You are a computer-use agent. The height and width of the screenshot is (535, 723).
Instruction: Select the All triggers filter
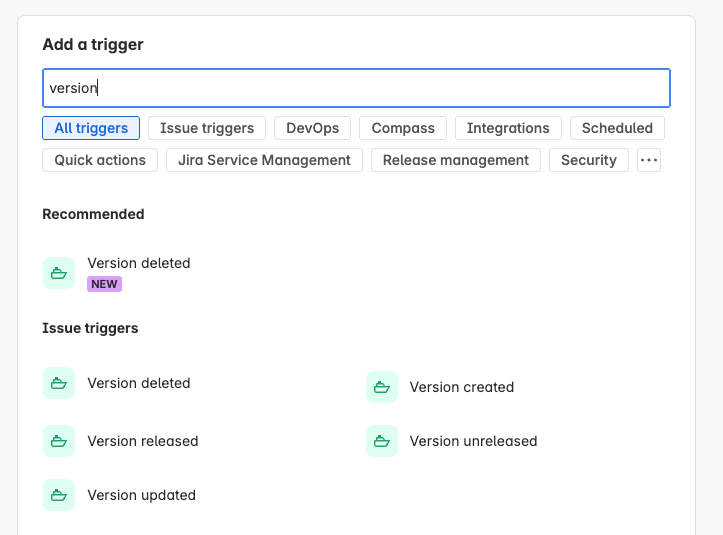click(91, 128)
